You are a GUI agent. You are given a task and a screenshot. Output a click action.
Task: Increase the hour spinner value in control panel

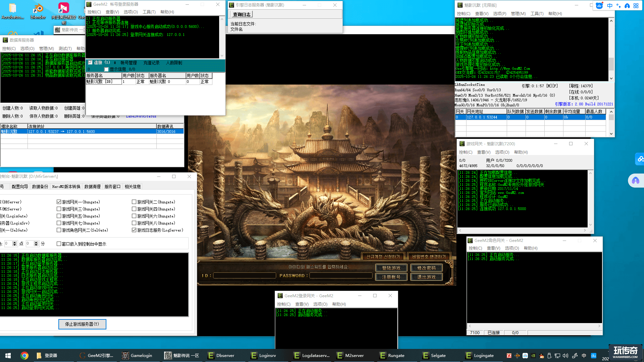tap(14, 242)
